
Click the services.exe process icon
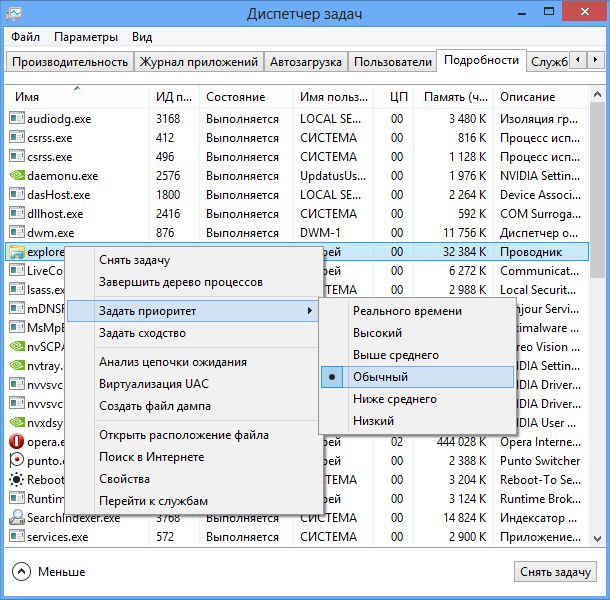click(17, 537)
